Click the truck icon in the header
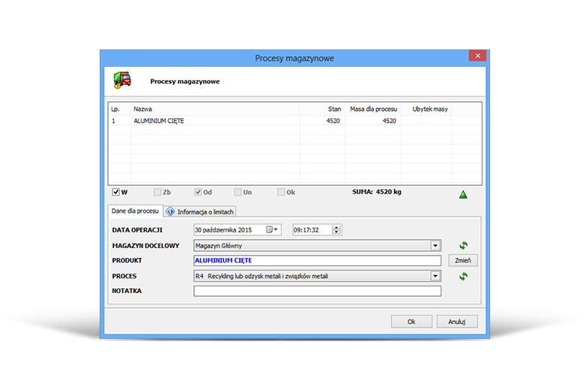This screenshot has height=392, width=586. pyautogui.click(x=121, y=80)
